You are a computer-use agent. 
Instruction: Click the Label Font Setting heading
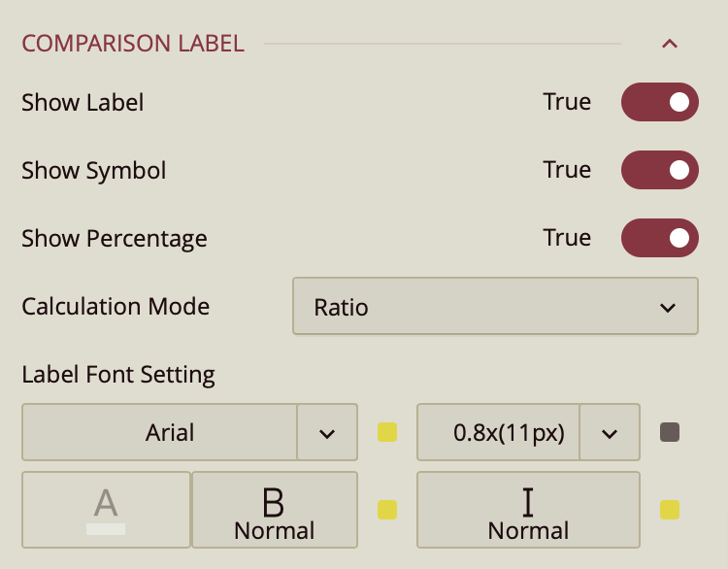[118, 374]
